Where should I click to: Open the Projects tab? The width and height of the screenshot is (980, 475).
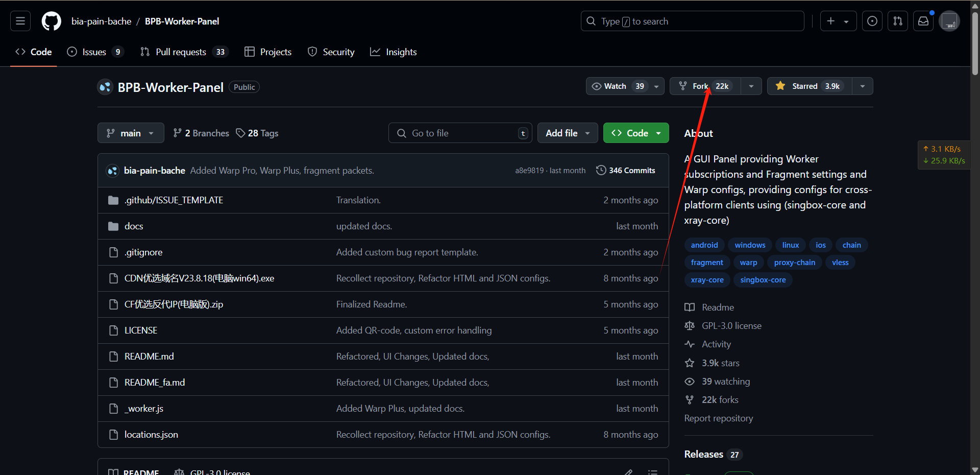[x=268, y=52]
